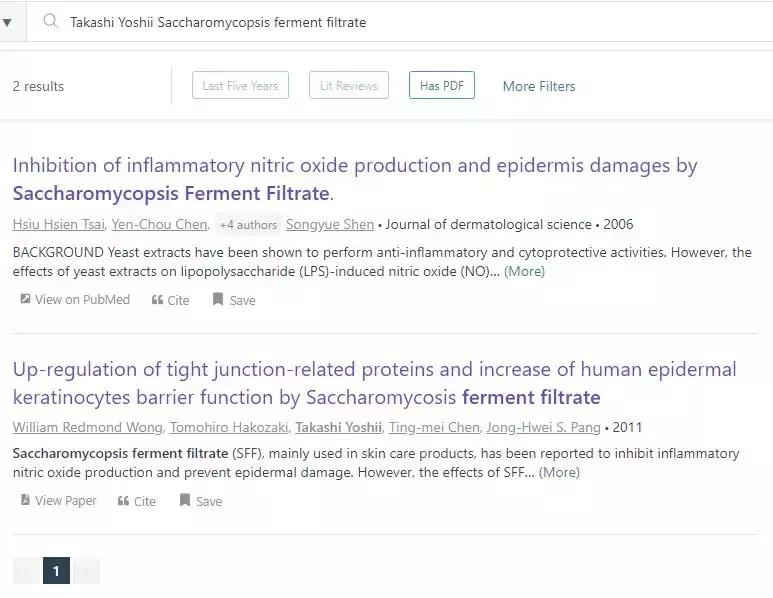Toggle the Last Five Years filter
This screenshot has height=598, width=773.
point(240,86)
